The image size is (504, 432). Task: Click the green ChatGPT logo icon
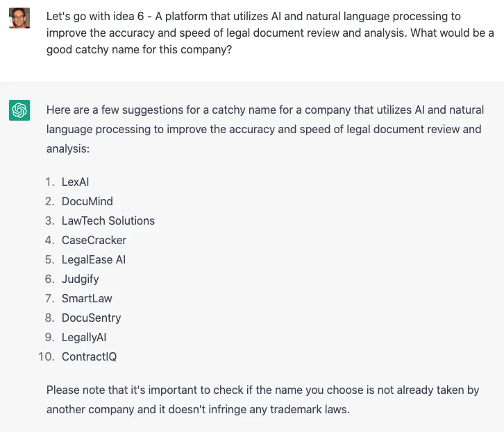pyautogui.click(x=19, y=110)
